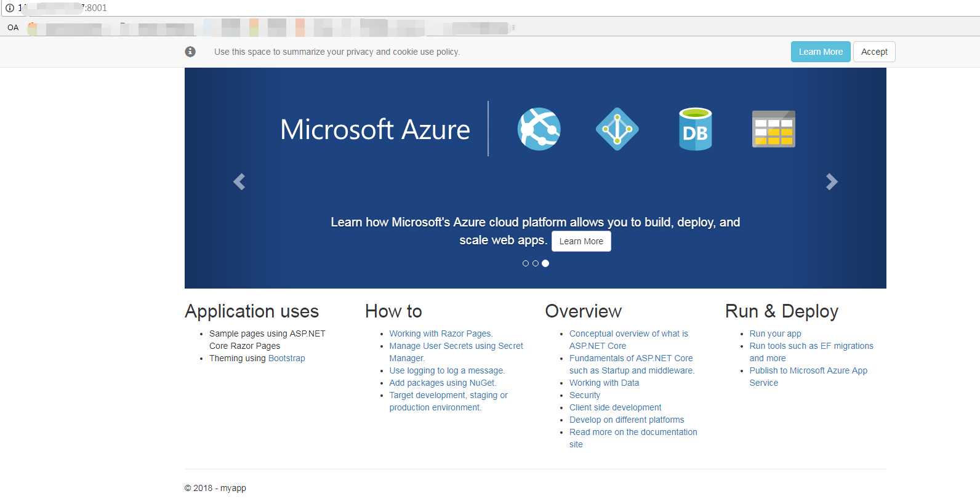Image resolution: width=980 pixels, height=499 pixels.
Task: Select the third carousel slide indicator
Action: click(x=545, y=263)
